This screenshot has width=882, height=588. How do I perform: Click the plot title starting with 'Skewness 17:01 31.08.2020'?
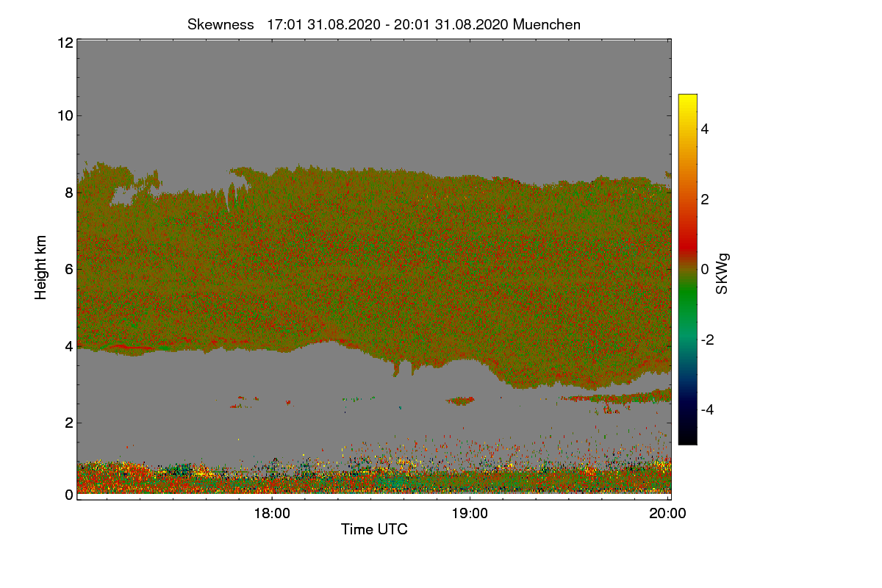[384, 24]
